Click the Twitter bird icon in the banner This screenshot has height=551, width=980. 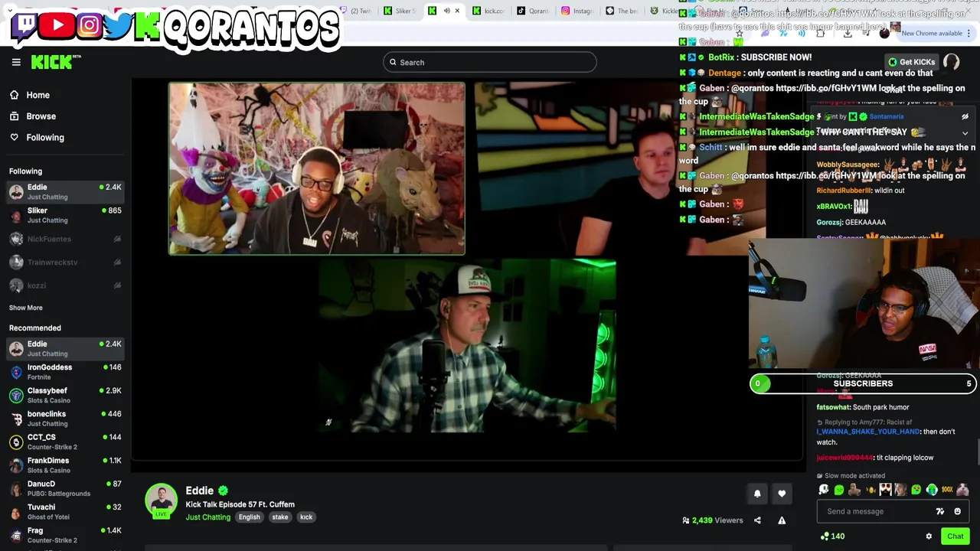point(117,25)
